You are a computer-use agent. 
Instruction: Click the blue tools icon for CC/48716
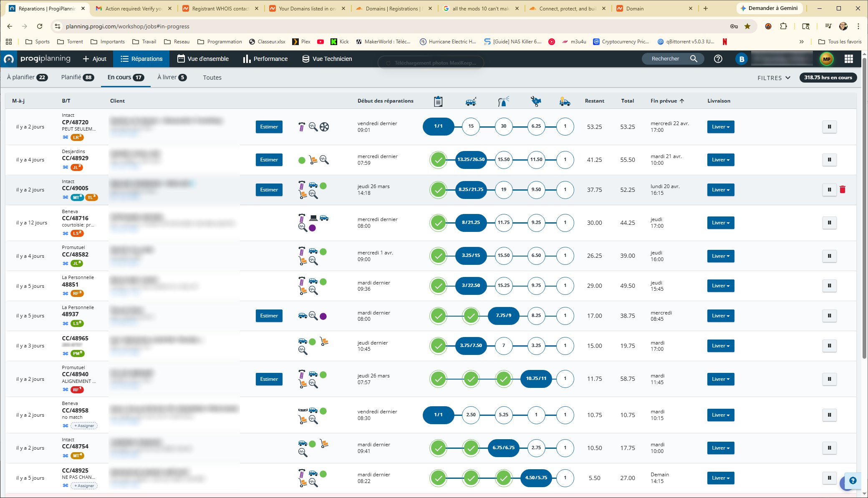[x=65, y=234]
